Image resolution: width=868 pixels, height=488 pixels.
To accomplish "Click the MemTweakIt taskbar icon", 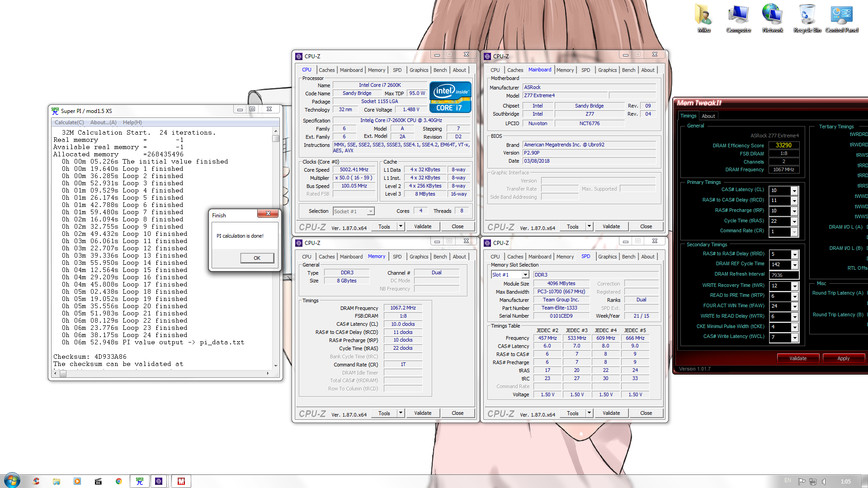I will (181, 481).
